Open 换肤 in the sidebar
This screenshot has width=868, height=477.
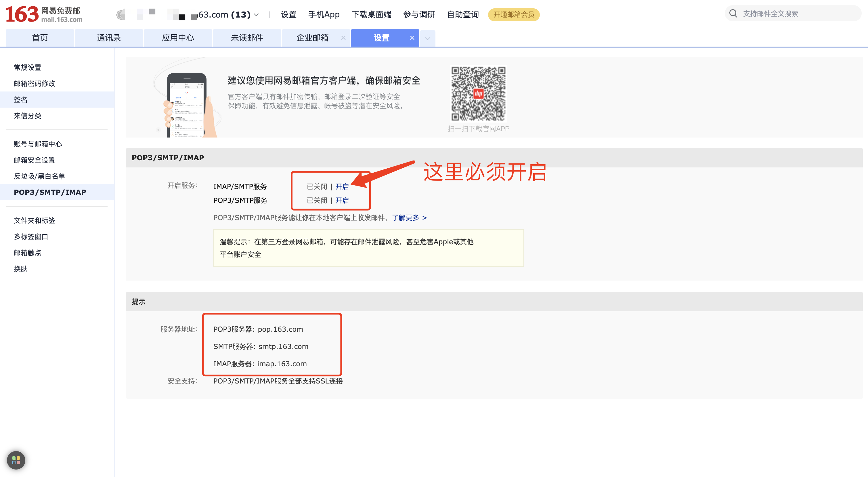[20, 269]
